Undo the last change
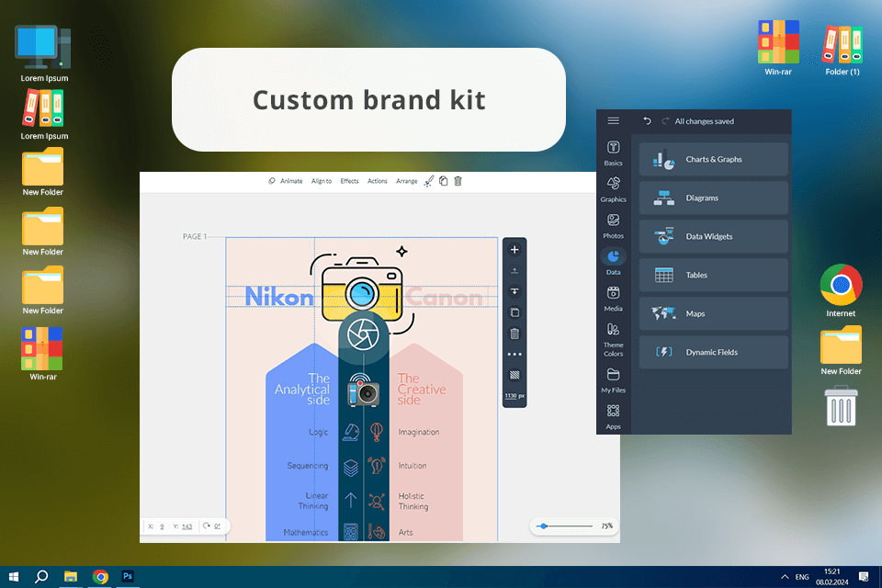Screen dimensions: 882x588 [647, 121]
